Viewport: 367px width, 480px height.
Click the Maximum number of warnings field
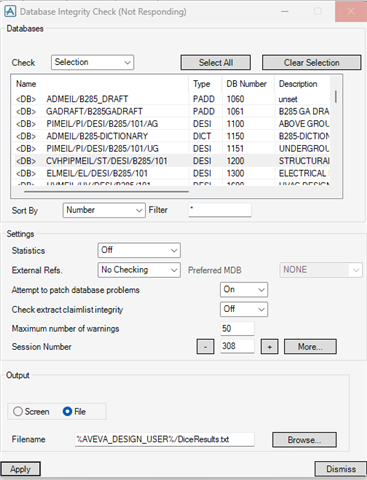pos(237,329)
